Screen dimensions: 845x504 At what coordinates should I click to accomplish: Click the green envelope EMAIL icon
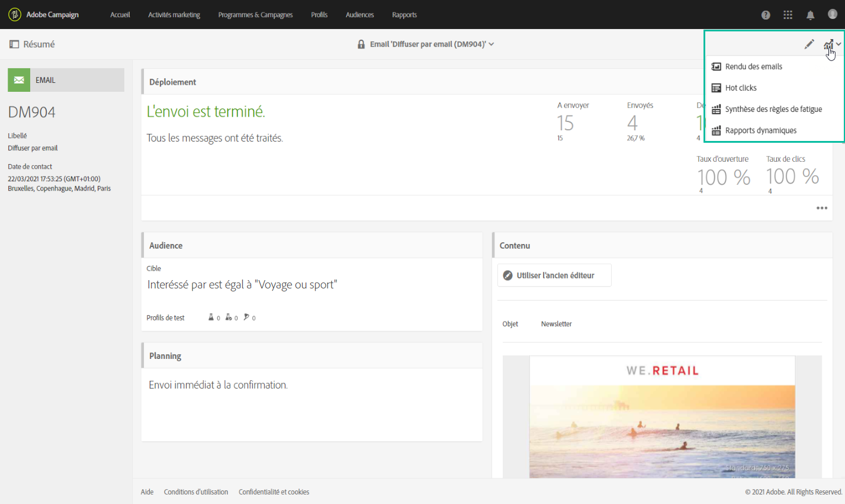coord(19,80)
